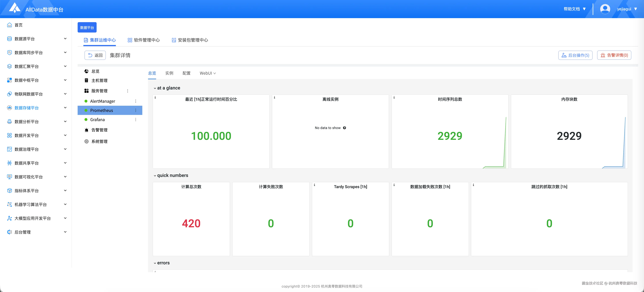Click the 首页 home icon
The image size is (644, 292).
[x=9, y=25]
